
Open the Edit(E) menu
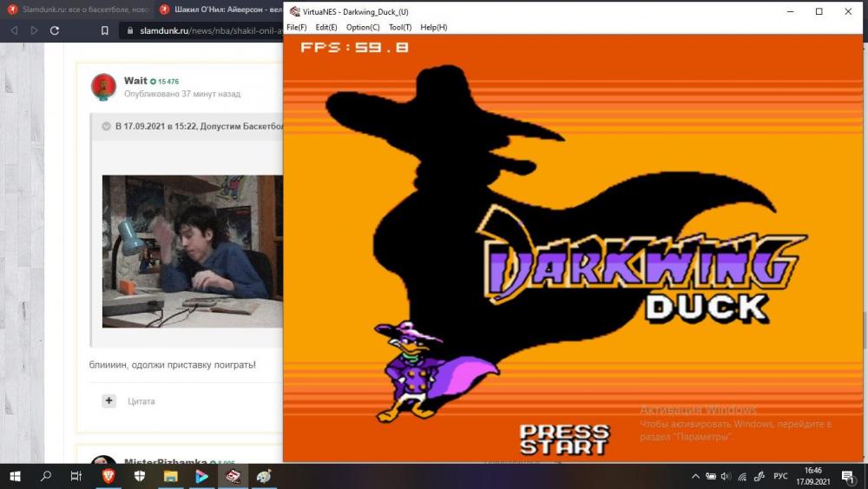326,27
